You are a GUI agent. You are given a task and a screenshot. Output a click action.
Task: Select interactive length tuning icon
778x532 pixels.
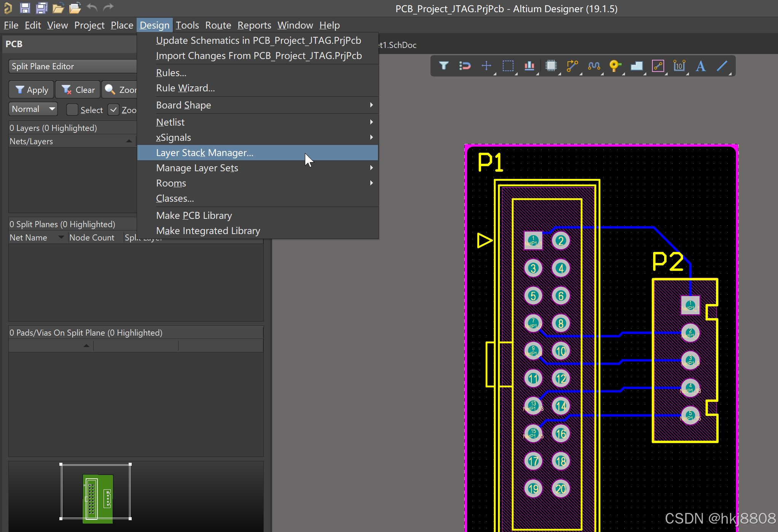pyautogui.click(x=594, y=66)
